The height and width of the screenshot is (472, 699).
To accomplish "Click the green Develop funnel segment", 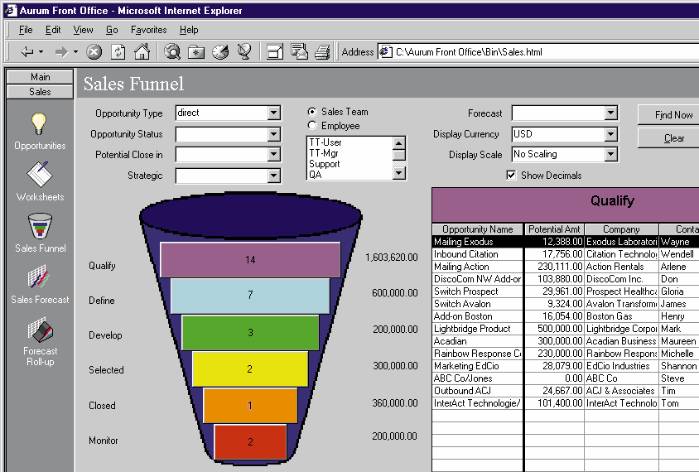I will (x=250, y=332).
